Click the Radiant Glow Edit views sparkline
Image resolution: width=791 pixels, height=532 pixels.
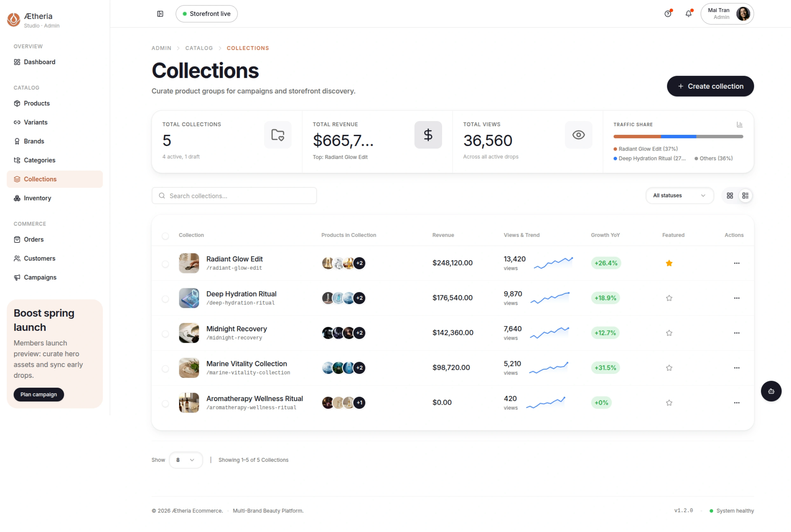[553, 263]
